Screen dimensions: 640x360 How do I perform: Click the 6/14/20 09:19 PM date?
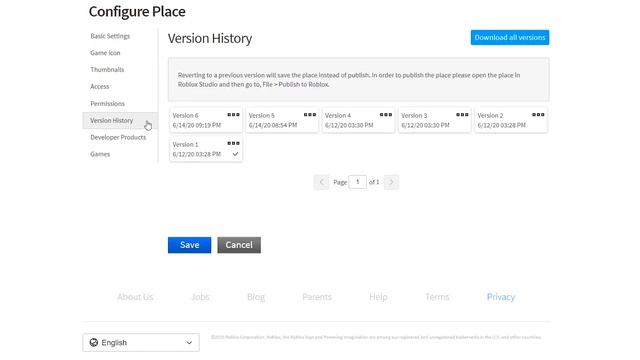(x=197, y=125)
